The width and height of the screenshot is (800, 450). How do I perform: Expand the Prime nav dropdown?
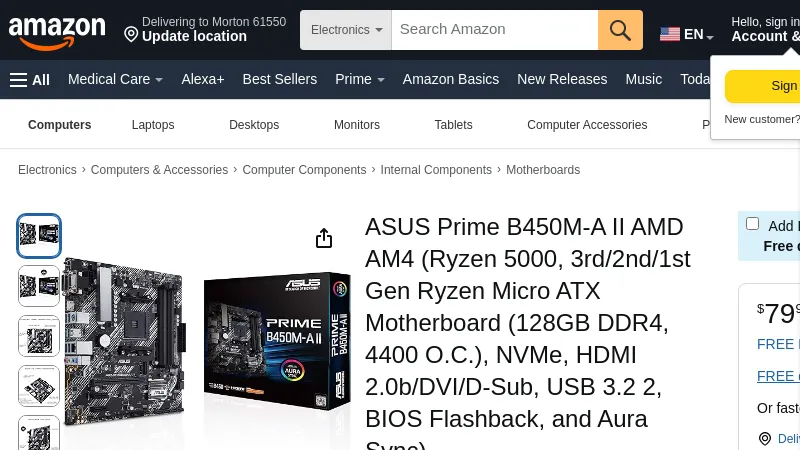359,80
